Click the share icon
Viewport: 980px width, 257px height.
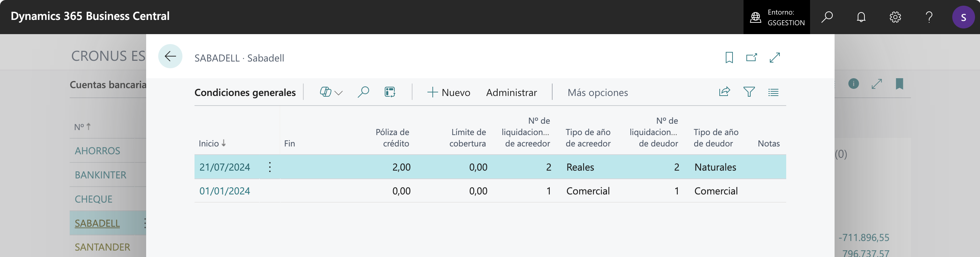pyautogui.click(x=724, y=92)
